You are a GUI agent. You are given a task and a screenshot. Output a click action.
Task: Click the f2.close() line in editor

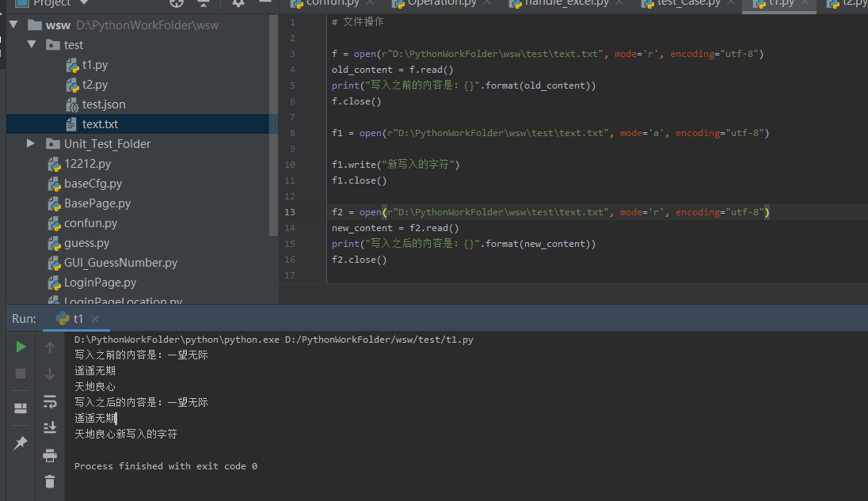click(360, 260)
